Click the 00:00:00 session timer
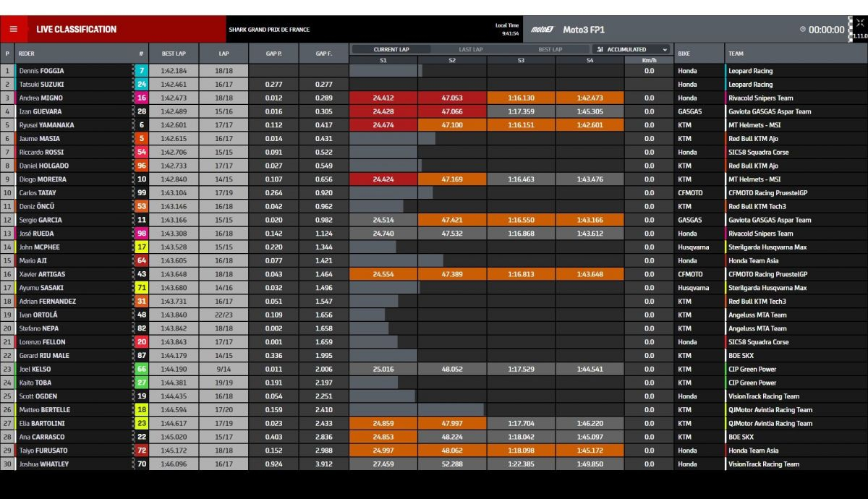 pos(827,30)
